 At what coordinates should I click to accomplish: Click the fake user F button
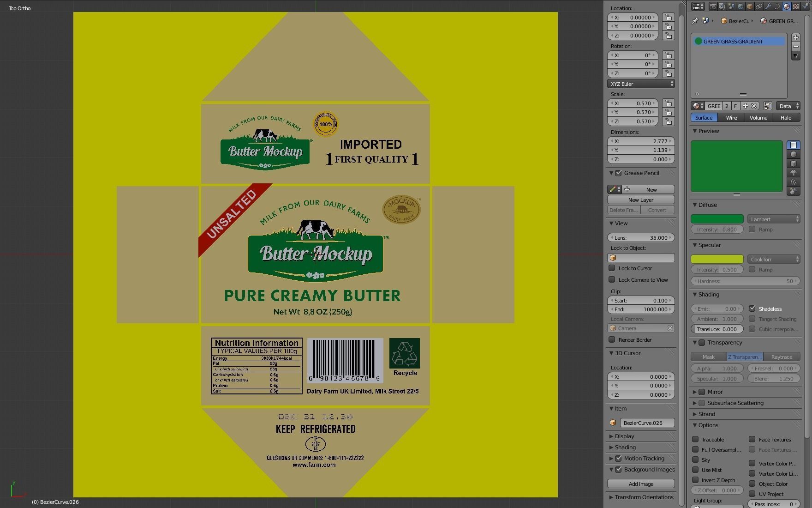[736, 106]
